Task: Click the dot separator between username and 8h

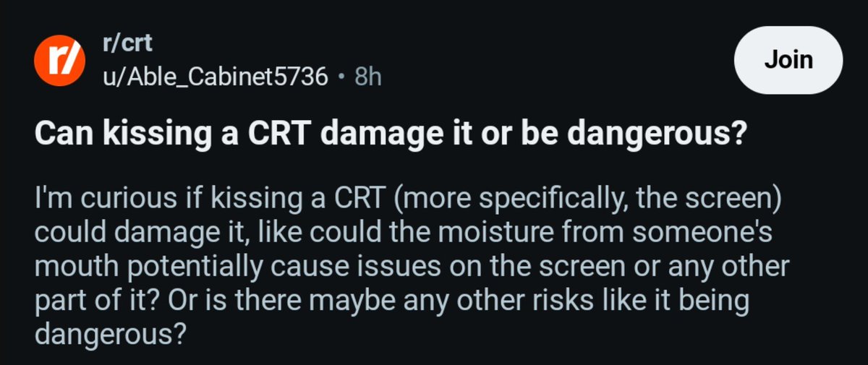Action: [x=341, y=76]
